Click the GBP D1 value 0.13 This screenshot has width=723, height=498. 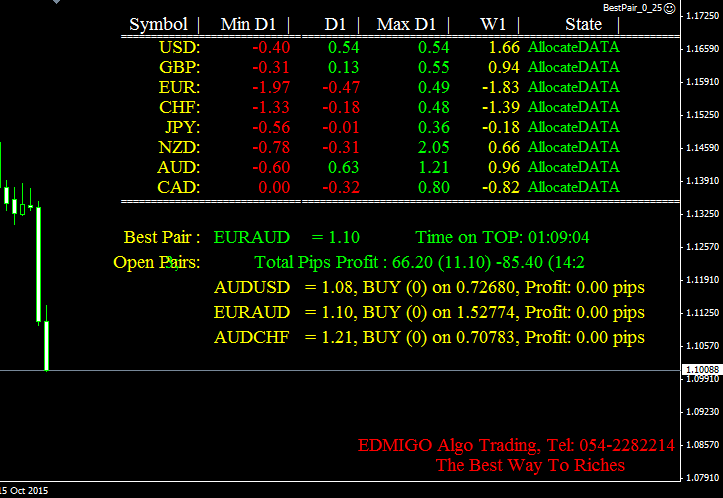[x=344, y=67]
